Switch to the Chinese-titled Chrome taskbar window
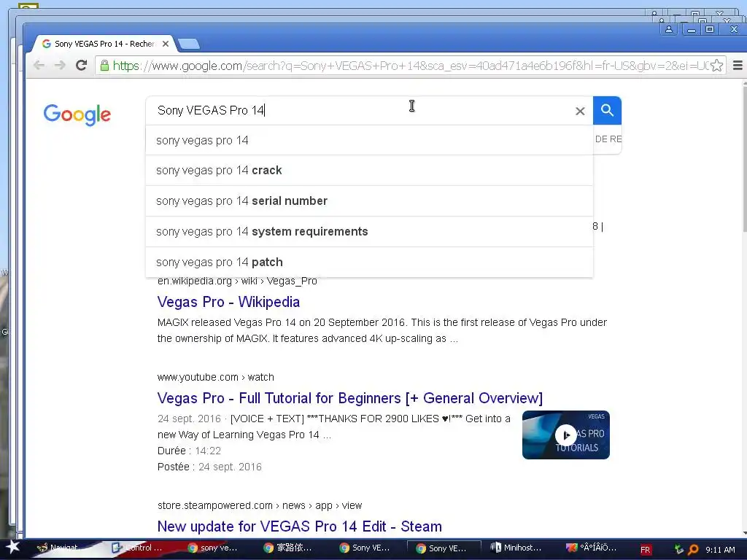The height and width of the screenshot is (560, 747). tap(287, 548)
